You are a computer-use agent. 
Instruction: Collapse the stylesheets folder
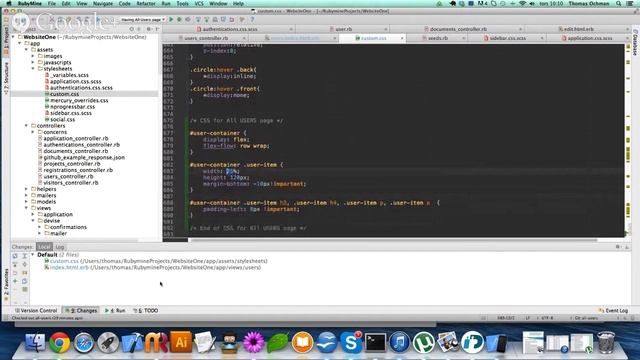33,69
